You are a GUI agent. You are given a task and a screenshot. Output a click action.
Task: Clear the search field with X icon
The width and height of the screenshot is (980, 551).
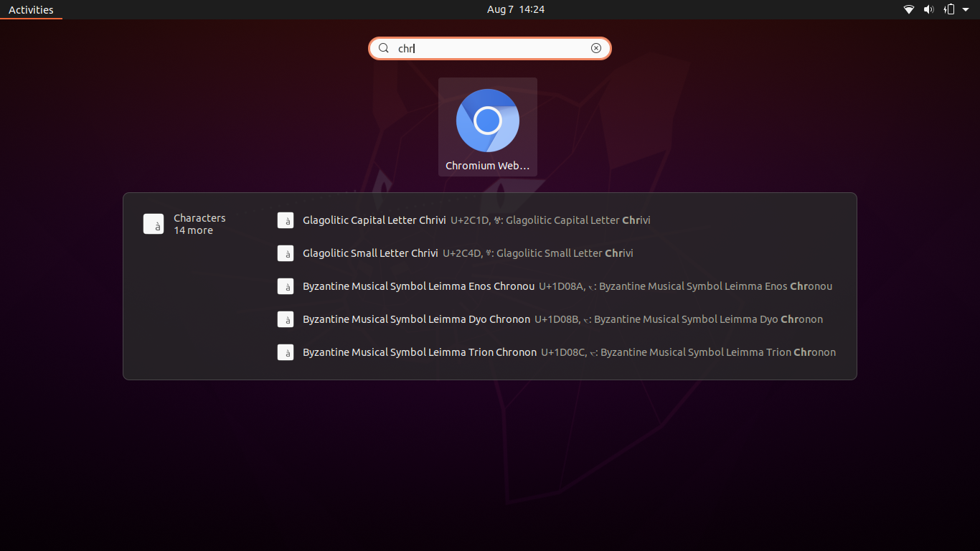pyautogui.click(x=596, y=48)
